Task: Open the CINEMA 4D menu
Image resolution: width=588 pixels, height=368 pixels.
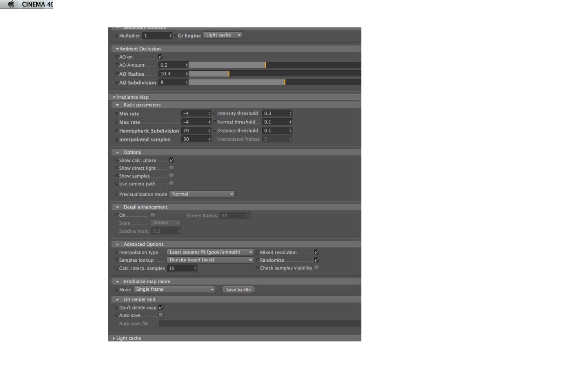Action: 37,4
